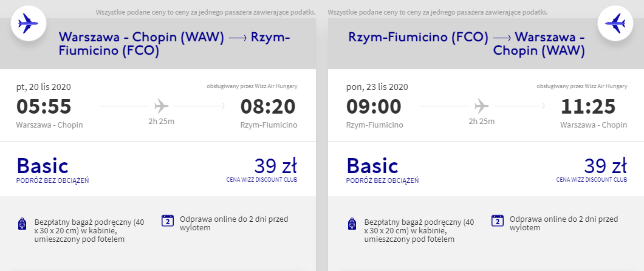Click the gray plane icon between 05:55 and 08:20
This screenshot has width=644, height=271.
(x=162, y=106)
